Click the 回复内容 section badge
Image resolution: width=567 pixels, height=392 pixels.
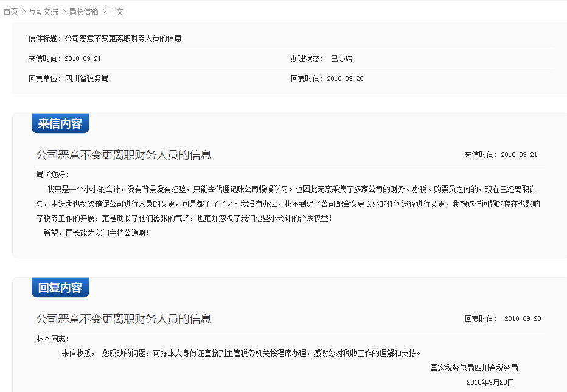click(x=60, y=287)
